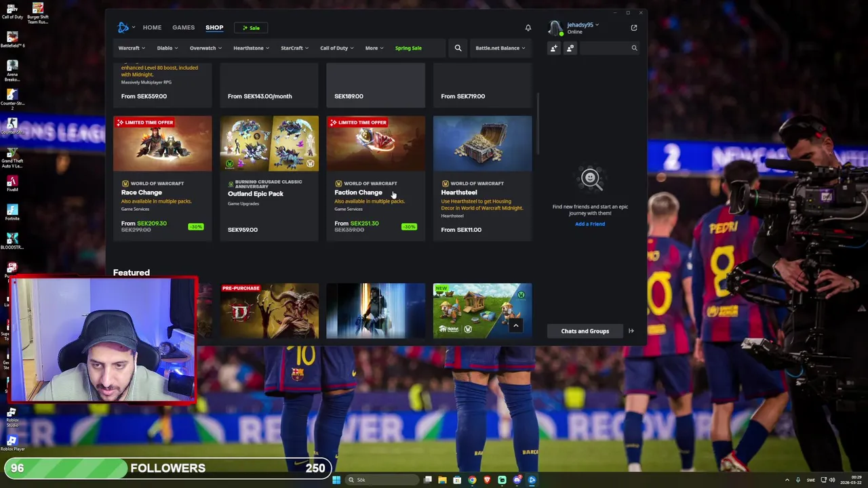The height and width of the screenshot is (488, 868).
Task: Open Brave browser from the taskbar
Action: tap(487, 480)
